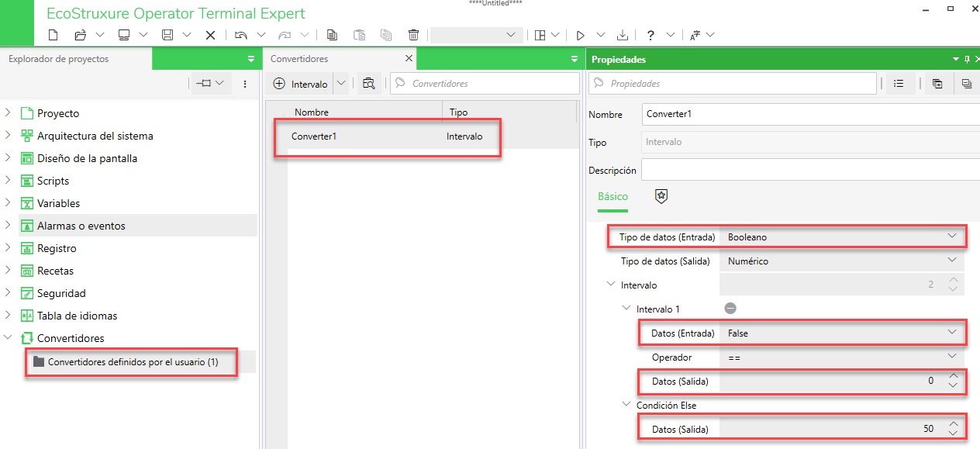This screenshot has width=980, height=449.
Task: Open the Tipo de datos (Salida) dropdown
Action: pyautogui.click(x=952, y=261)
